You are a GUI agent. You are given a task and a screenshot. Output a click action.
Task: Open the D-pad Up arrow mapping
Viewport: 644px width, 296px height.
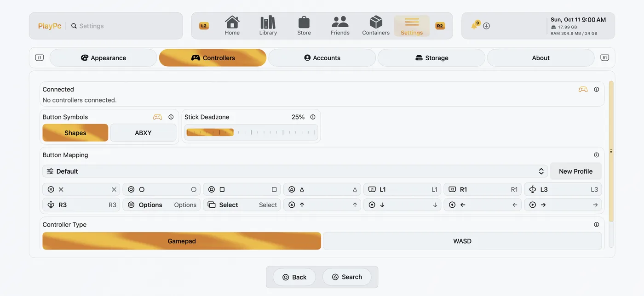pos(322,205)
